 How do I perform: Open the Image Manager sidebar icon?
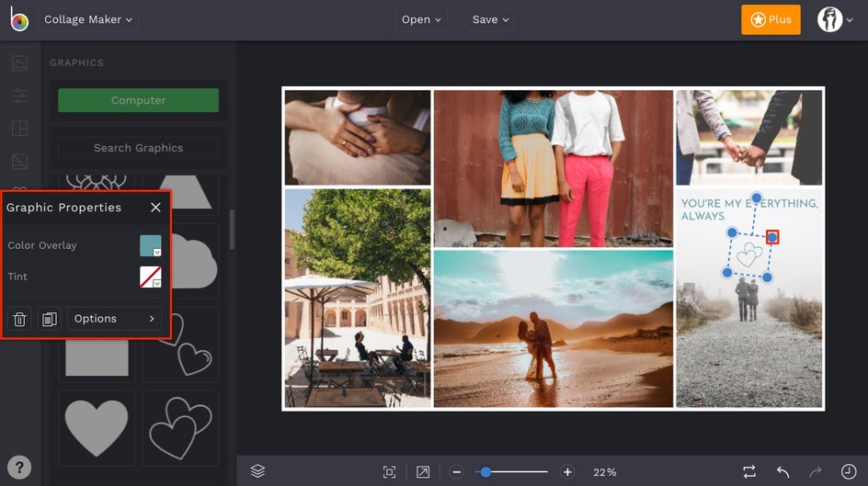tap(19, 62)
